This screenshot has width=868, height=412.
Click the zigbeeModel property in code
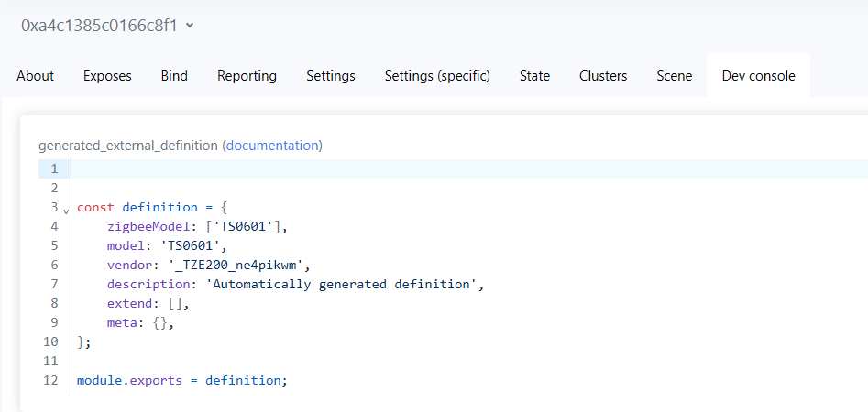point(148,226)
